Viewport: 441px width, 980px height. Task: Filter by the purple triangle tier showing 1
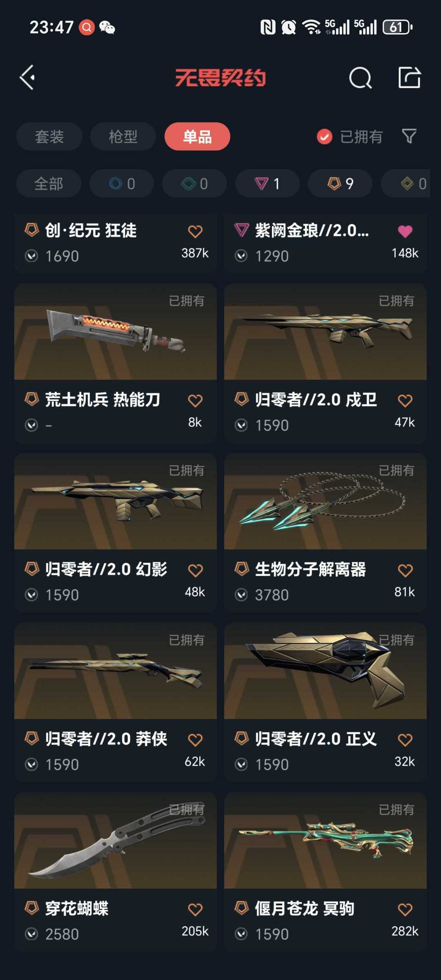coord(267,183)
